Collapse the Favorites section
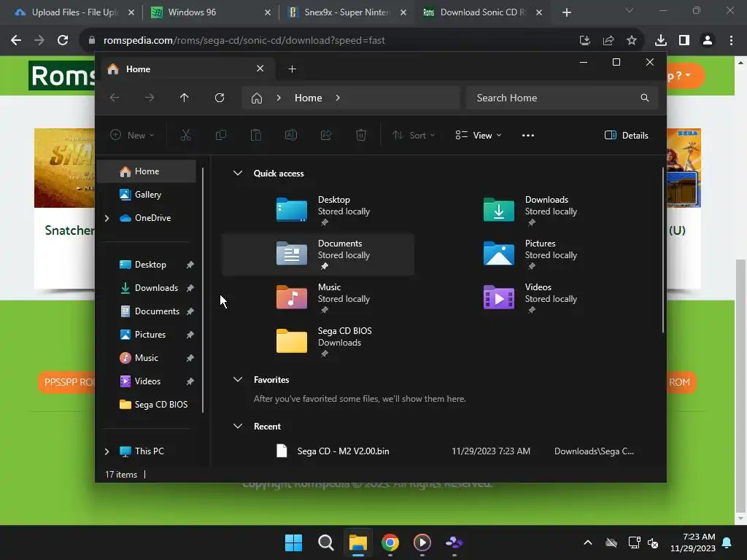Viewport: 747px width, 560px height. (238, 379)
